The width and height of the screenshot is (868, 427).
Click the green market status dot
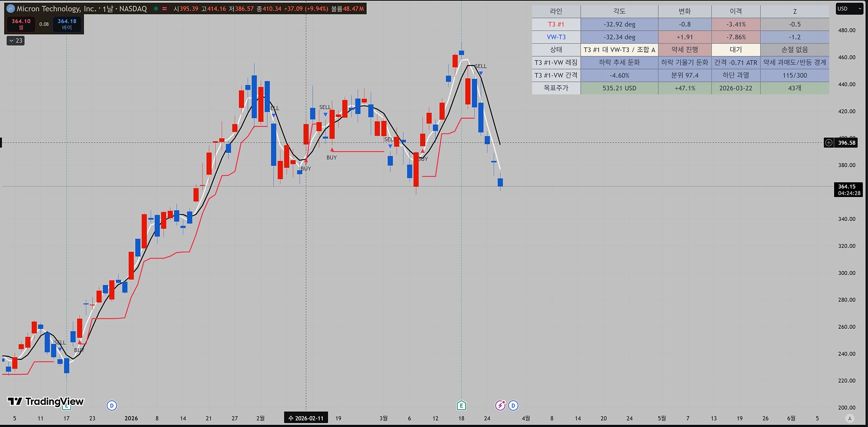[x=156, y=9]
